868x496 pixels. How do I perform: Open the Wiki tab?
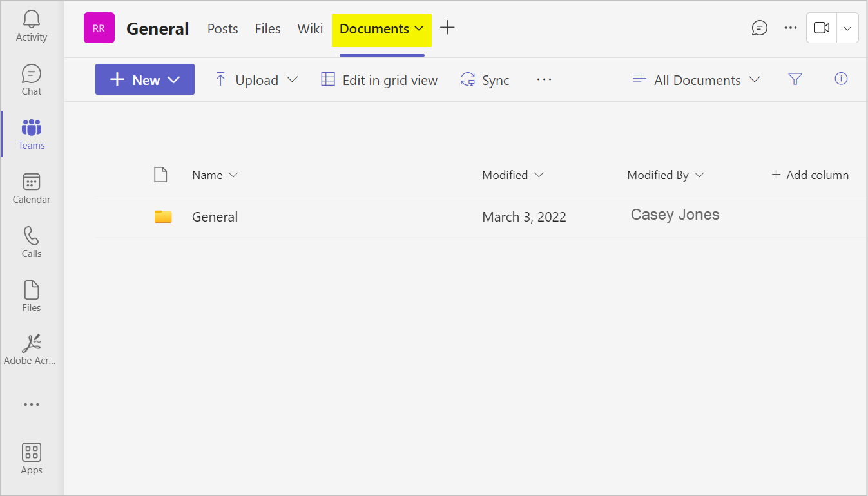[x=310, y=28]
